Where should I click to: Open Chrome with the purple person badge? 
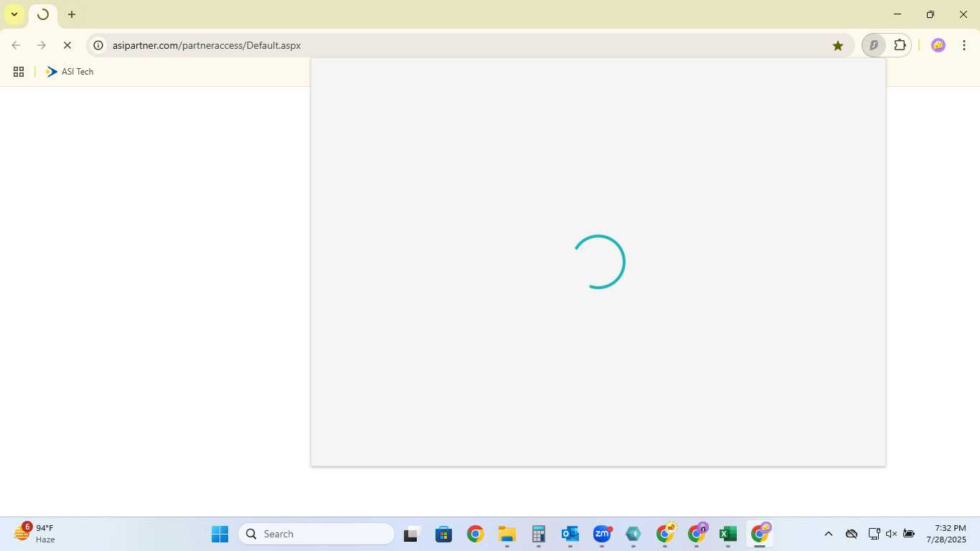pos(697,534)
